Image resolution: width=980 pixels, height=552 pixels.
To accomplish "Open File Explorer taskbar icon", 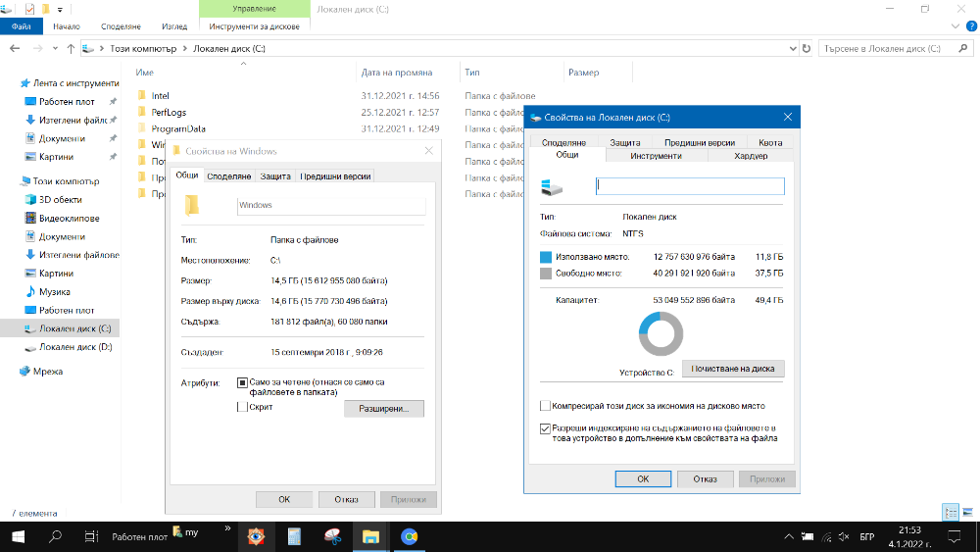I will click(370, 536).
